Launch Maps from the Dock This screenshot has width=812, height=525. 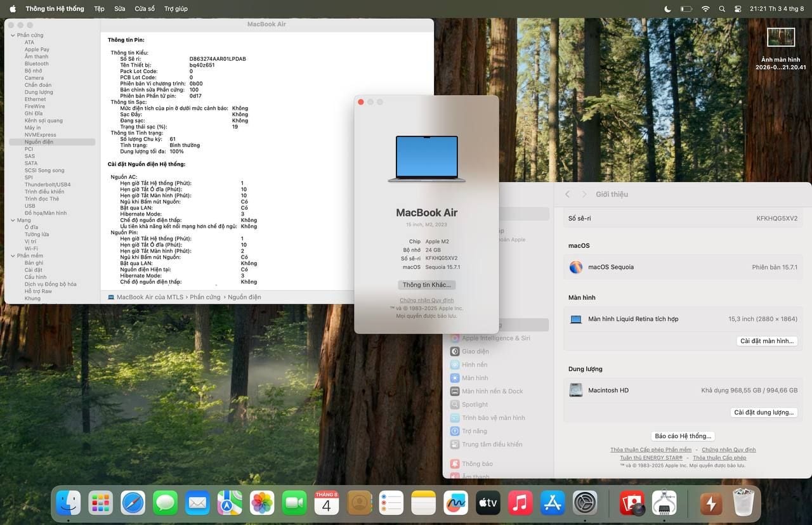tap(230, 503)
